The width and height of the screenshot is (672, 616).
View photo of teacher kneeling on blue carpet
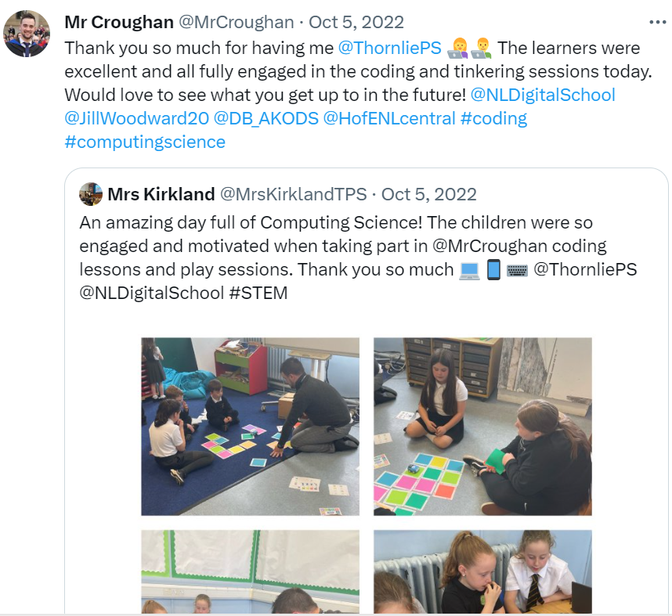[x=251, y=427]
